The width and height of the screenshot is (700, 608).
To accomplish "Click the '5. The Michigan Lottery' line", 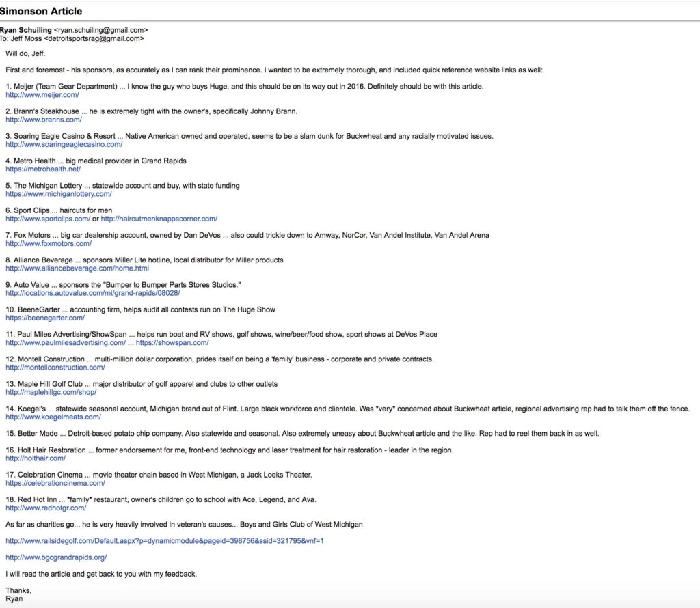I will click(122, 186).
